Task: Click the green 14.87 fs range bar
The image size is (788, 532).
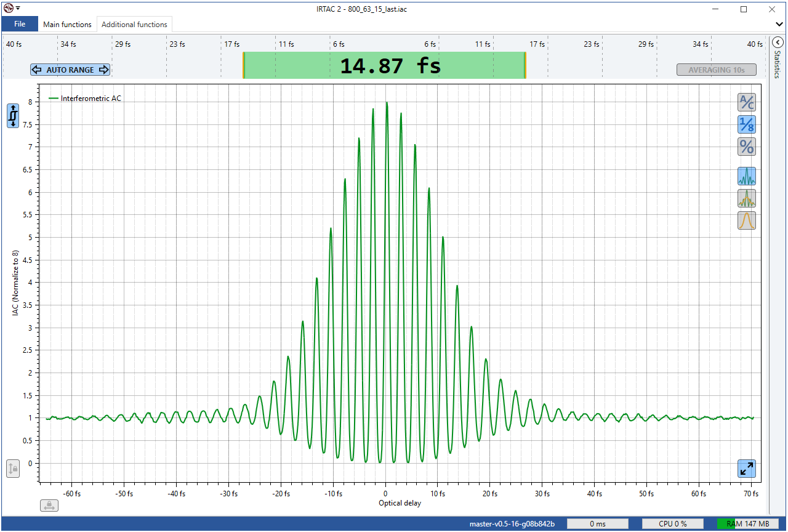Action: [384, 65]
